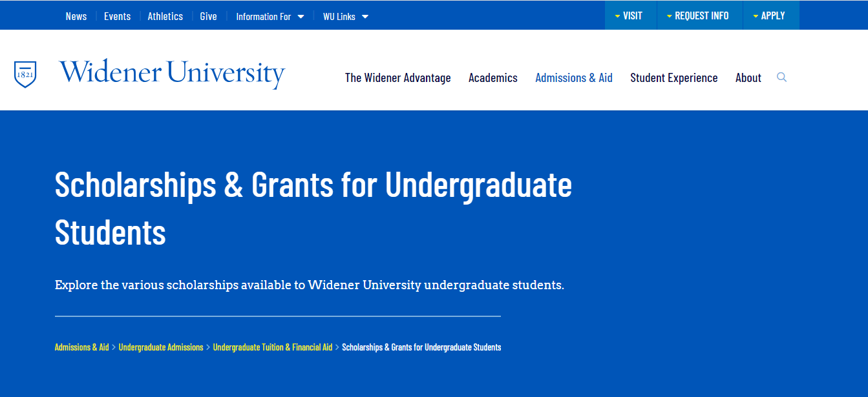The image size is (868, 397).
Task: Open the search magnifier icon
Action: click(781, 77)
